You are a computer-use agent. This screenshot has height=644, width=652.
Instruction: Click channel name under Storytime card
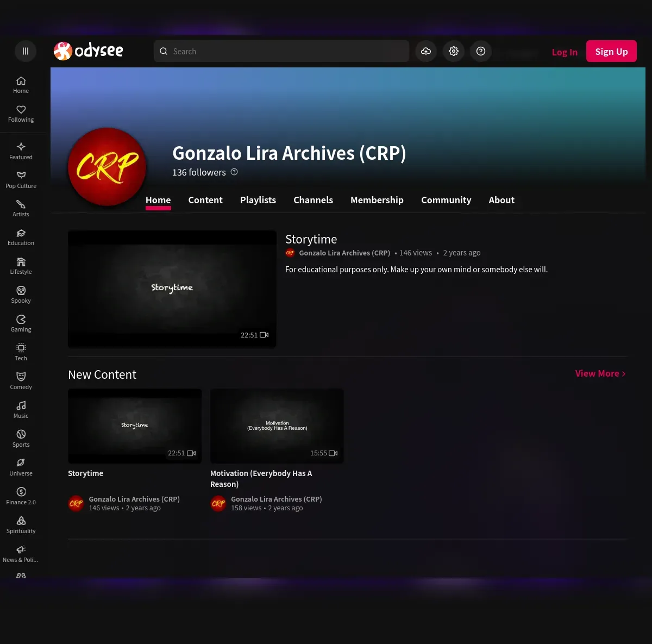click(134, 499)
